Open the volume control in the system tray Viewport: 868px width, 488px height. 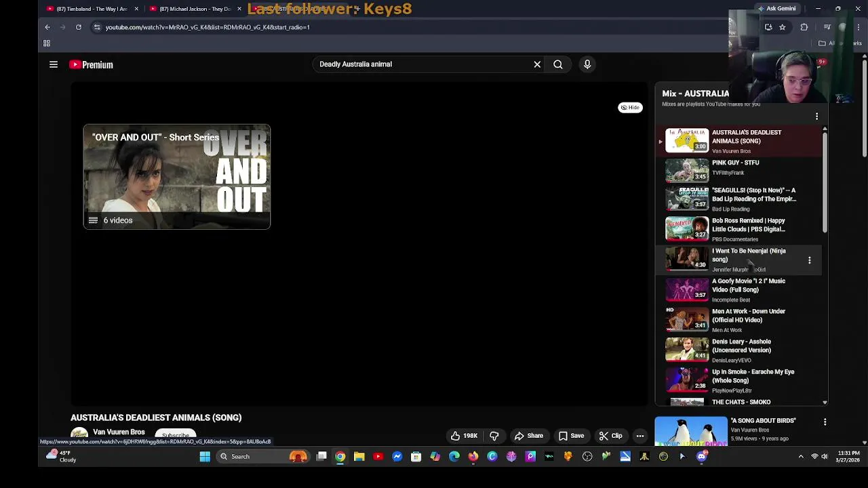(825, 457)
